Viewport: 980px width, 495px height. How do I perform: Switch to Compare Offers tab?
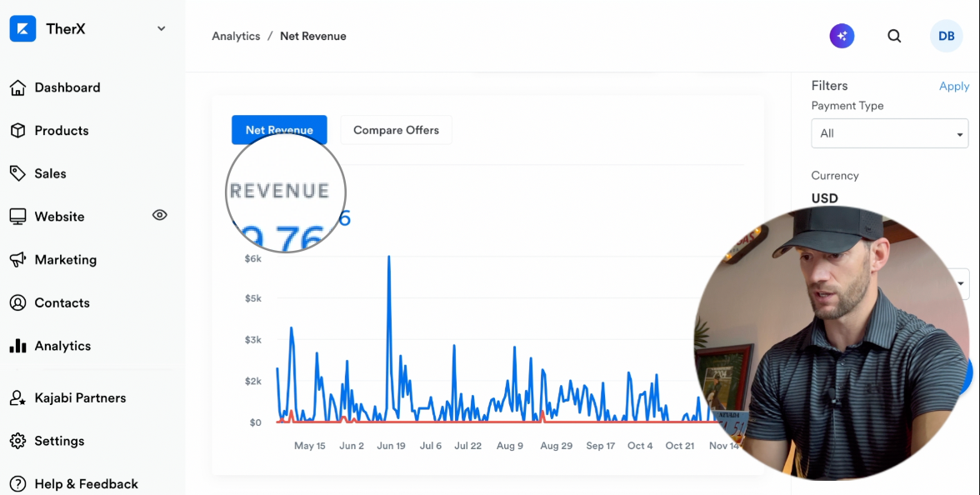click(397, 130)
